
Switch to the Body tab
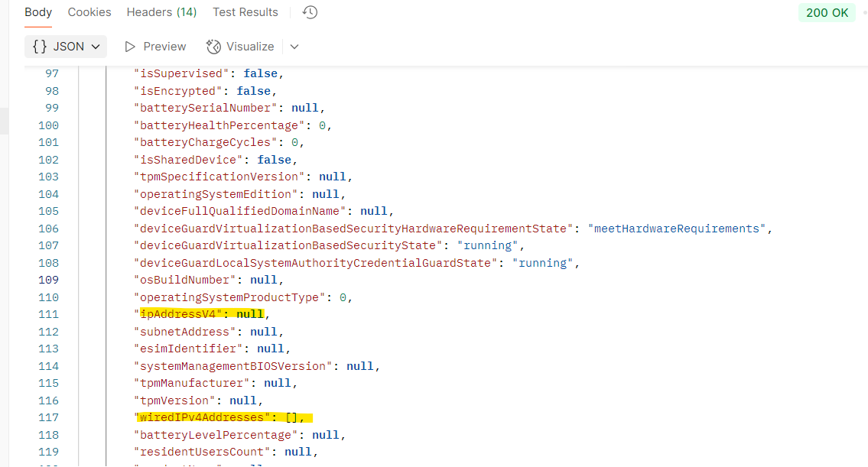point(38,12)
